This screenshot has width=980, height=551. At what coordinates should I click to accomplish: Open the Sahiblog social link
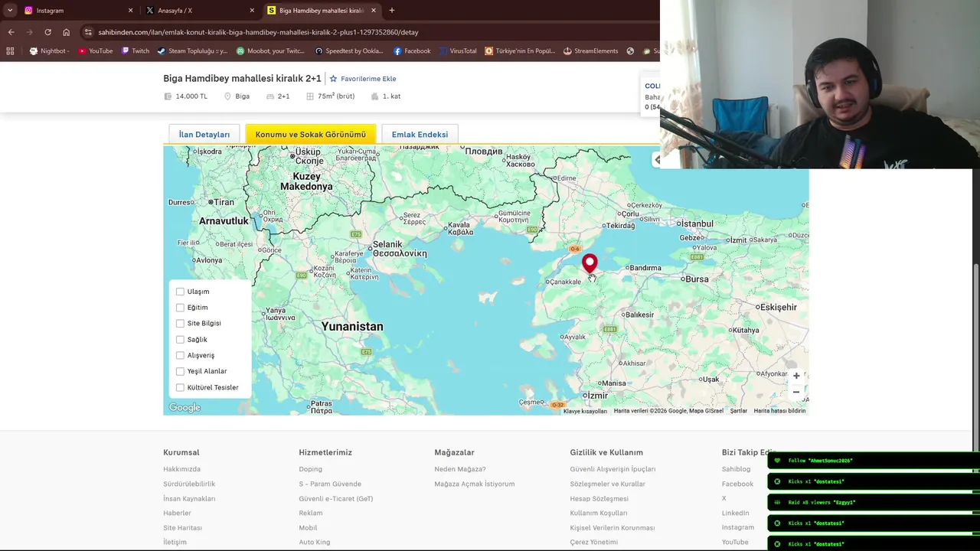[736, 469]
